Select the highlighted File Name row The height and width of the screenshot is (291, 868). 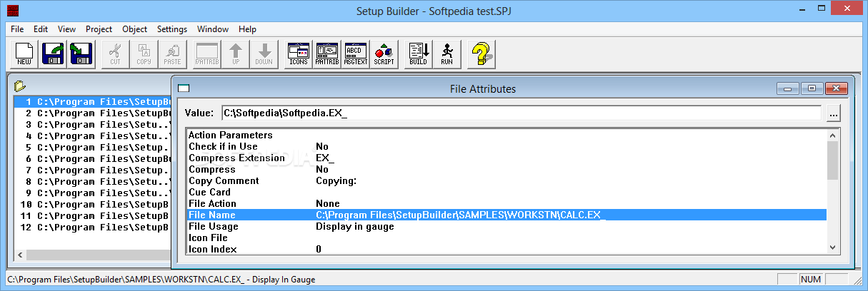506,215
